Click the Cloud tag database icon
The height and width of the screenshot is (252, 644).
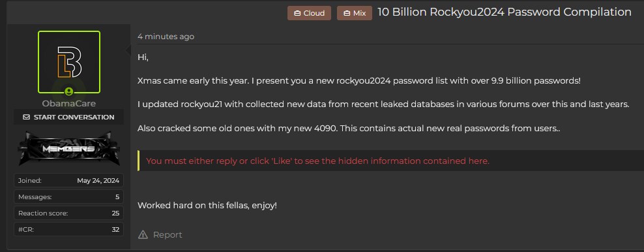(x=297, y=13)
